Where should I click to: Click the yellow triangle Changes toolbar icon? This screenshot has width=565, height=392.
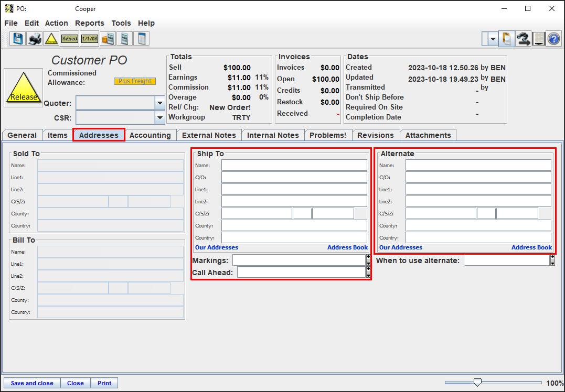coord(51,38)
